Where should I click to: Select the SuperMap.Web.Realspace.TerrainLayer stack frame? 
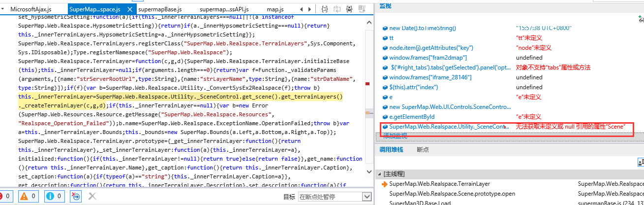[439, 184]
